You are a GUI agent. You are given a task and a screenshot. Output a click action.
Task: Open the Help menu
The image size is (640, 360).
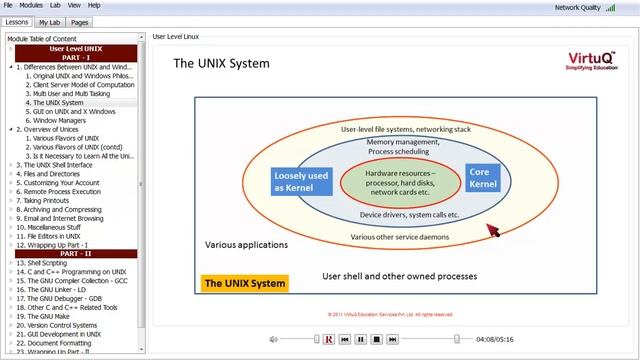tap(94, 5)
